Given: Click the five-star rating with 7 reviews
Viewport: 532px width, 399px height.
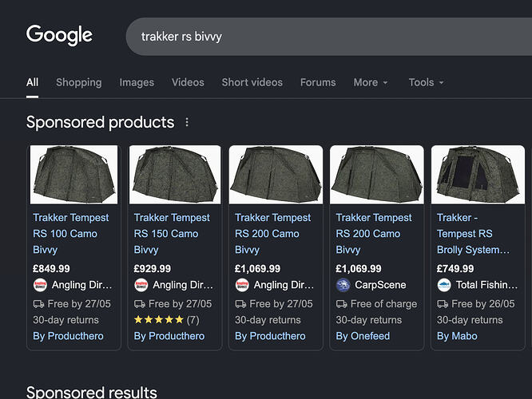Looking at the screenshot, I should click(x=167, y=320).
